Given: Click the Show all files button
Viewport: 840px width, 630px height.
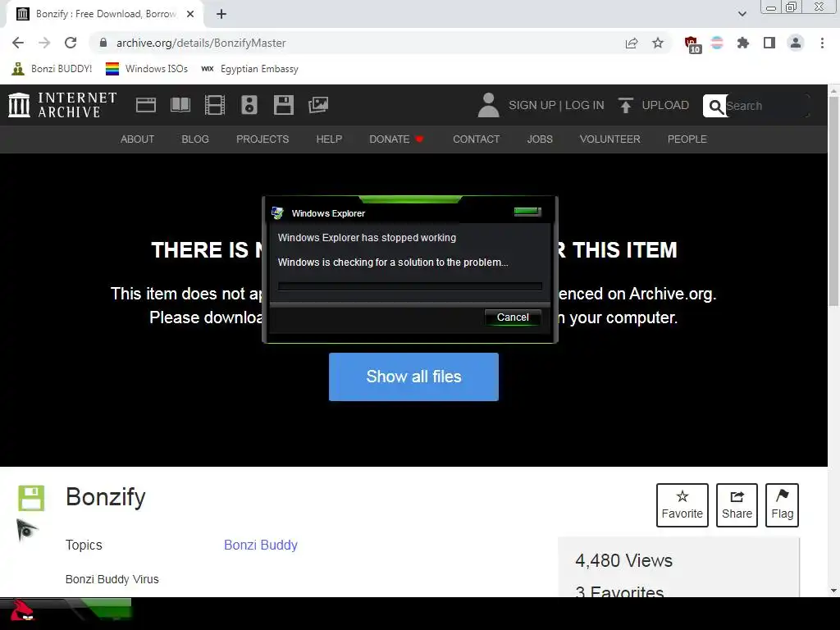Looking at the screenshot, I should tap(413, 377).
